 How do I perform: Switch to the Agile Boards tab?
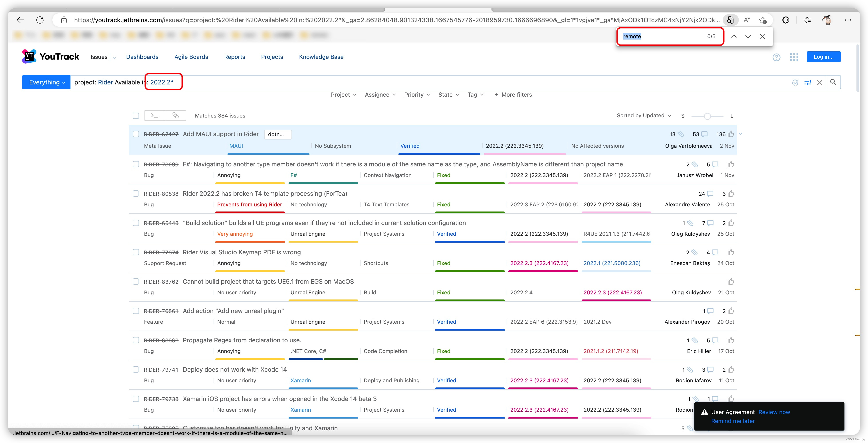click(191, 57)
